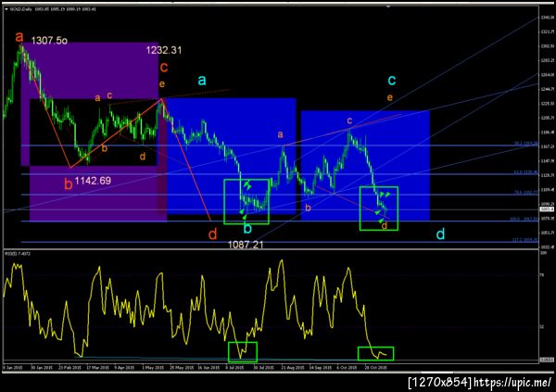556x392 pixels.
Task: Select the 1232.31 price label
Action: (x=164, y=50)
